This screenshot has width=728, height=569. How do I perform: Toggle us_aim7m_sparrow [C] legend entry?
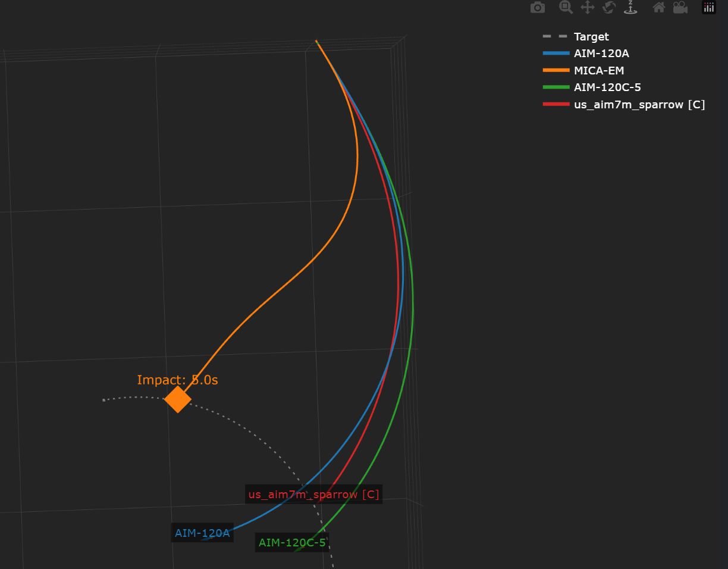(x=639, y=105)
